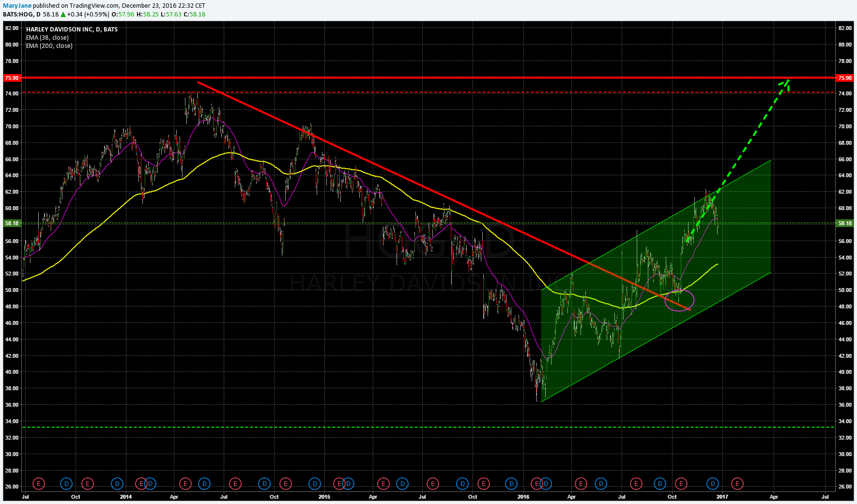Click the E earnings marker just after Oct 2015
857x504 pixels.
coord(483,483)
